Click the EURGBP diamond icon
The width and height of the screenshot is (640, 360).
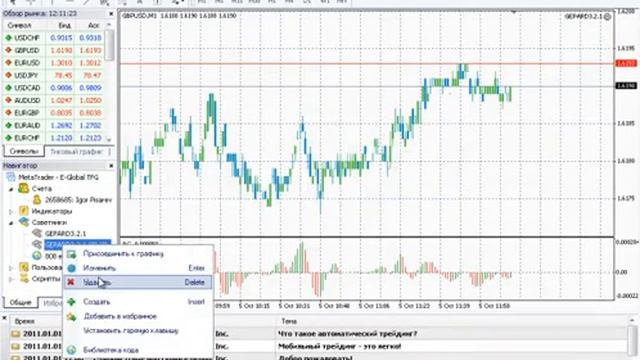point(8,113)
